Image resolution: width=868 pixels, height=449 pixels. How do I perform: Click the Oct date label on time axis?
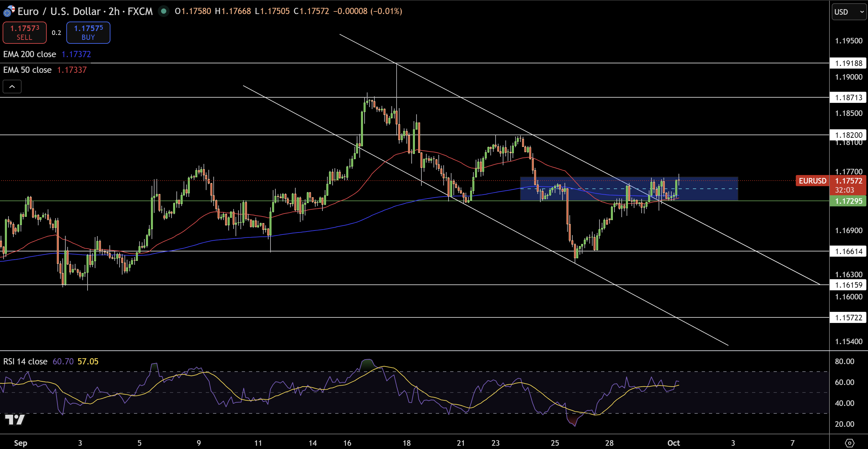(x=673, y=443)
